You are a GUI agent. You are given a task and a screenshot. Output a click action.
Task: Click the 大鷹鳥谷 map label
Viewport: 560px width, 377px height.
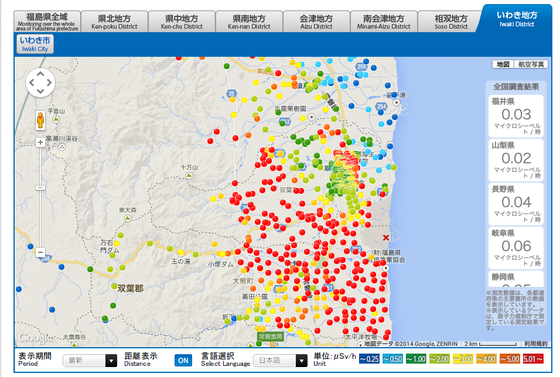tap(74, 337)
